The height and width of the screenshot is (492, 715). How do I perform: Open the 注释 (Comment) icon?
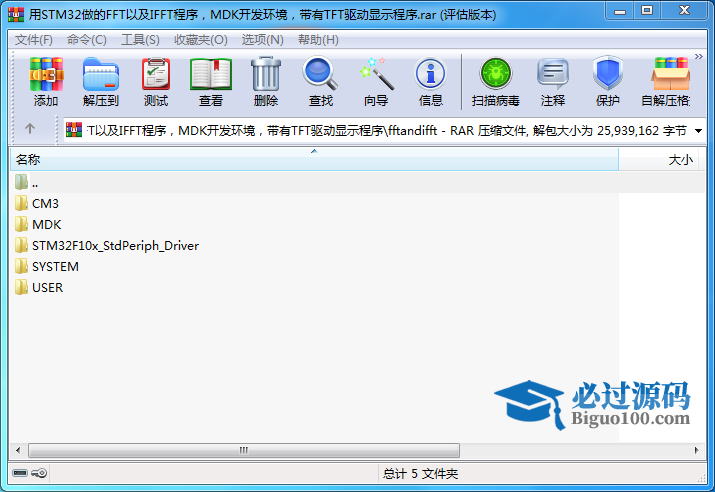pyautogui.click(x=553, y=74)
